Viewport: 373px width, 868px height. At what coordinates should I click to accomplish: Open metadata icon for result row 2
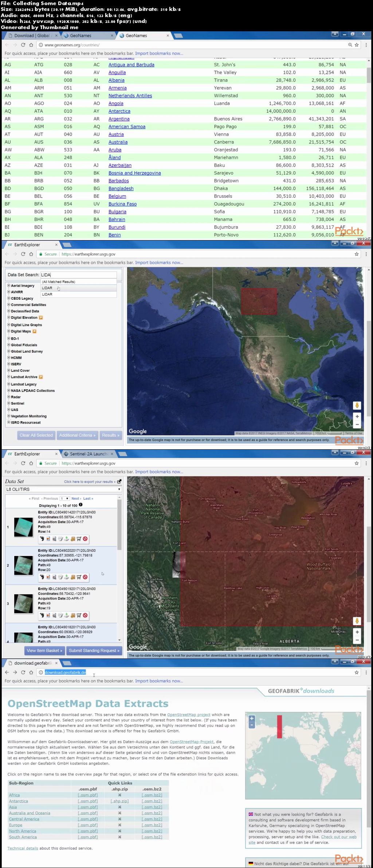point(60,577)
